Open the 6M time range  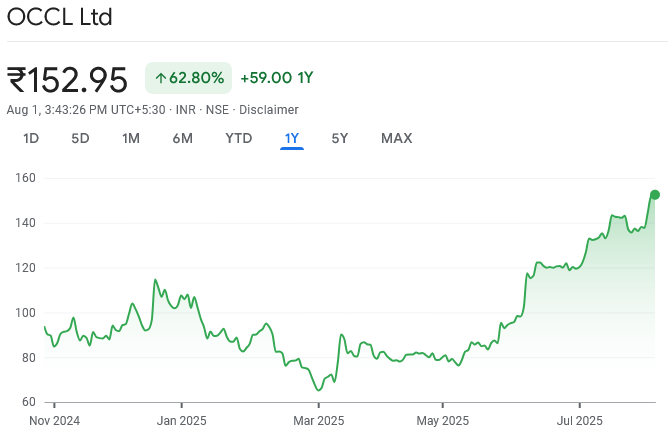pyautogui.click(x=182, y=138)
